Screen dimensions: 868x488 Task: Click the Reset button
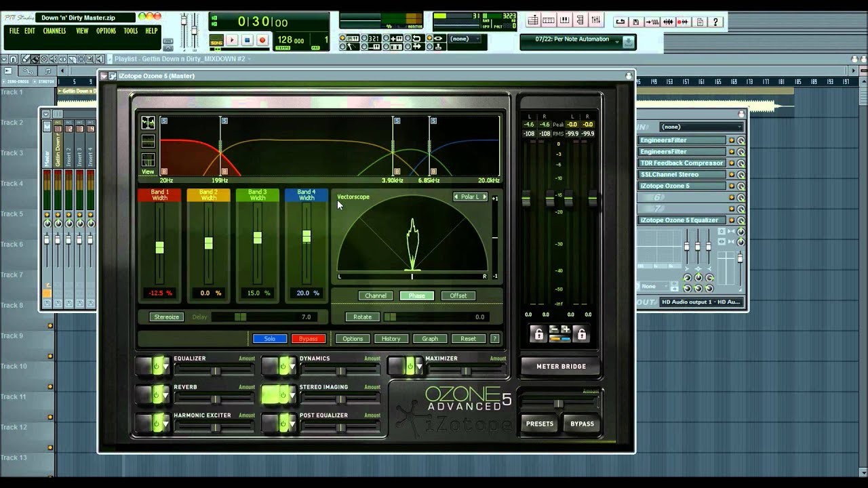point(469,338)
